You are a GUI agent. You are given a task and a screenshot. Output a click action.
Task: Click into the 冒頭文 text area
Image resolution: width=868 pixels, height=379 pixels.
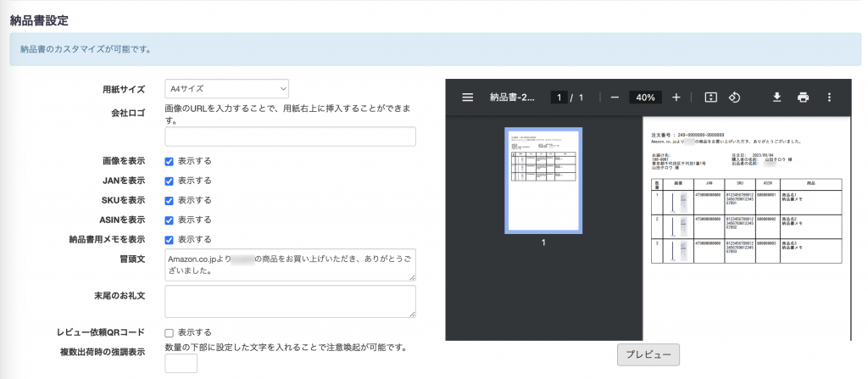tap(290, 265)
